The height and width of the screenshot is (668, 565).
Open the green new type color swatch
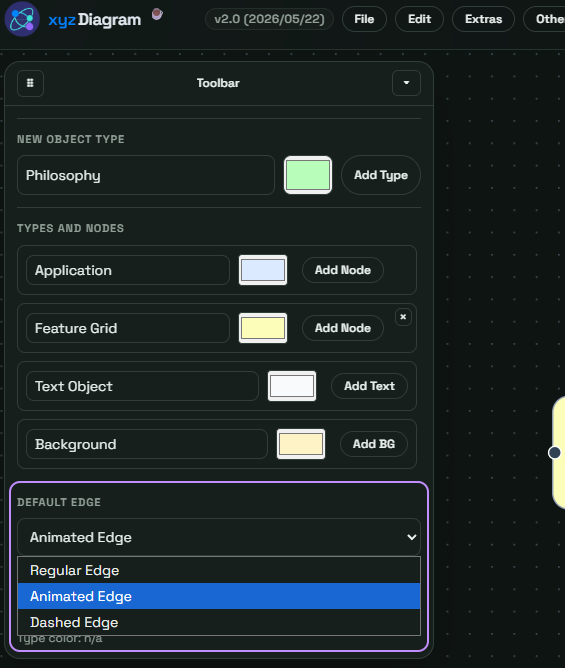(x=308, y=175)
